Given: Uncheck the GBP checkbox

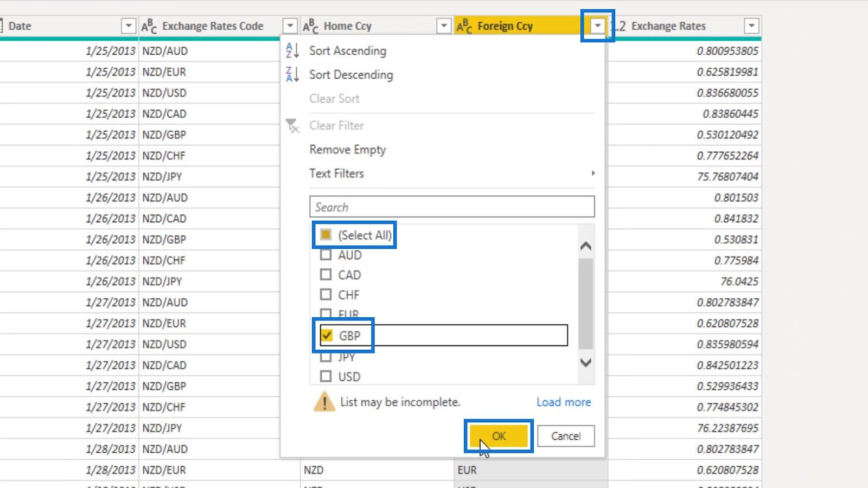Looking at the screenshot, I should pyautogui.click(x=327, y=335).
